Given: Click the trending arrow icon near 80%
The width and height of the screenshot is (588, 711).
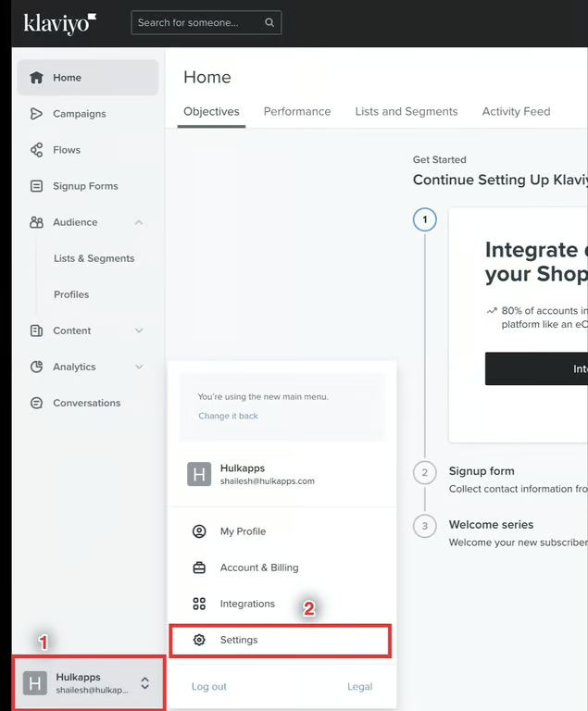Looking at the screenshot, I should tap(492, 311).
